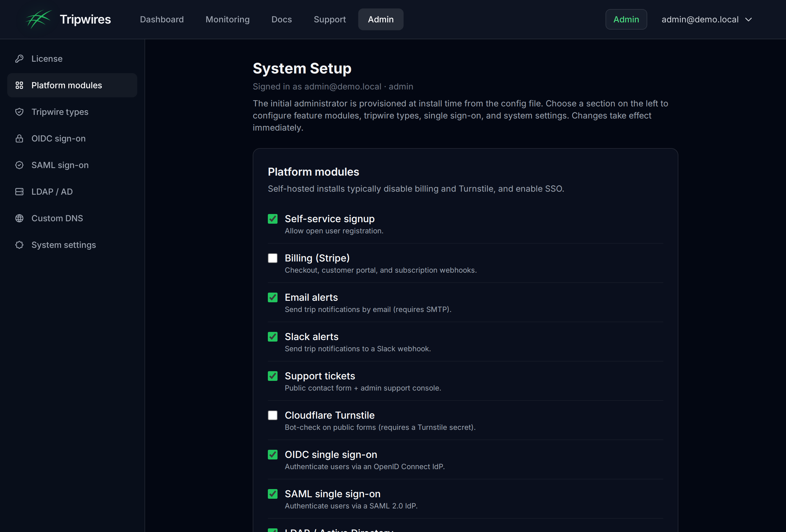The image size is (786, 532).
Task: Click the System Setup page heading
Action: (x=302, y=68)
